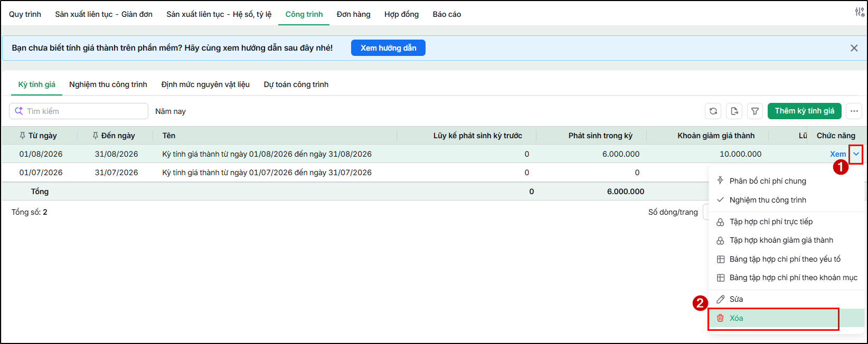The width and height of the screenshot is (868, 344).
Task: Click the Lũy kế phát sinh kỳ trước header
Action: click(478, 136)
